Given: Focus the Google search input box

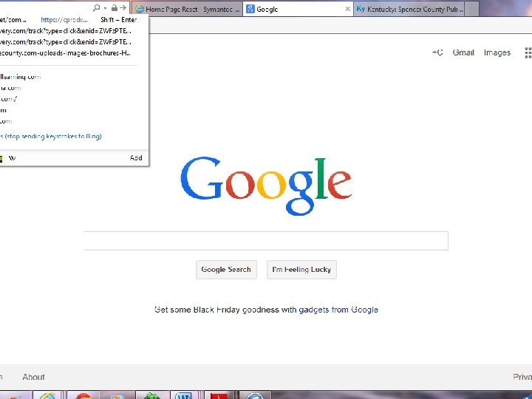Looking at the screenshot, I should [x=266, y=241].
